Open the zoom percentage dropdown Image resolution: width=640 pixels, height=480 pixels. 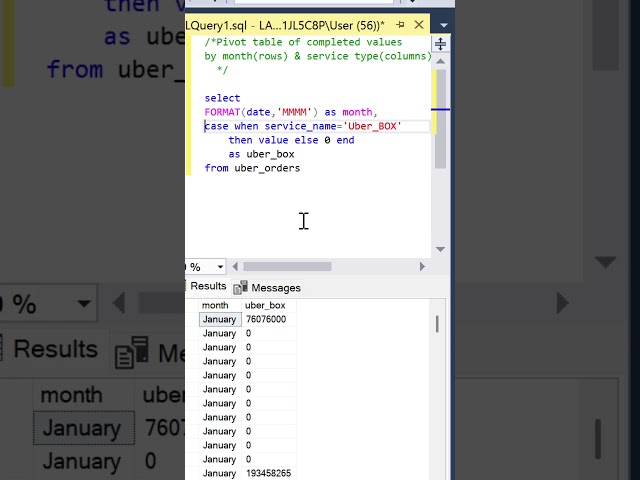[x=220, y=267]
